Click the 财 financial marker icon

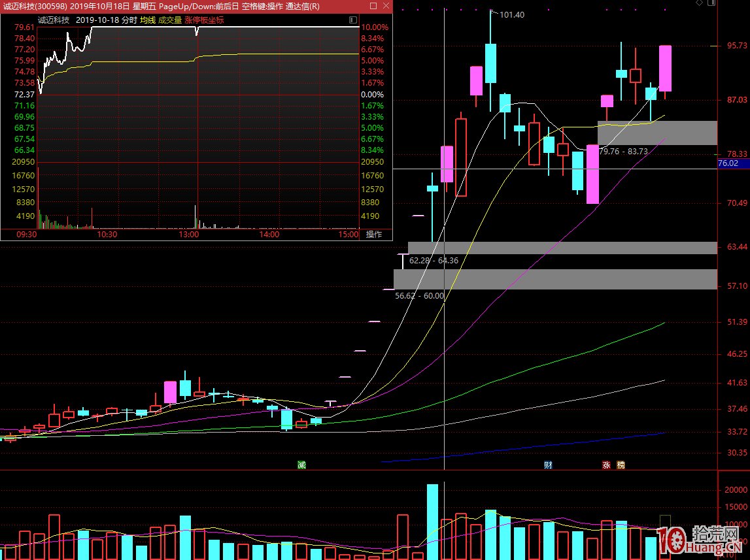pos(548,465)
